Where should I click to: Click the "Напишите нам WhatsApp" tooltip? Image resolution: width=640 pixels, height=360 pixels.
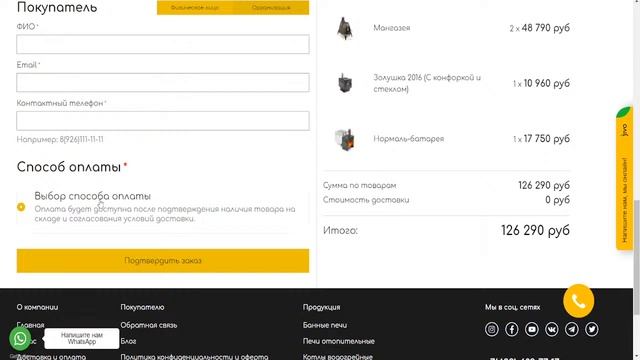point(82,338)
